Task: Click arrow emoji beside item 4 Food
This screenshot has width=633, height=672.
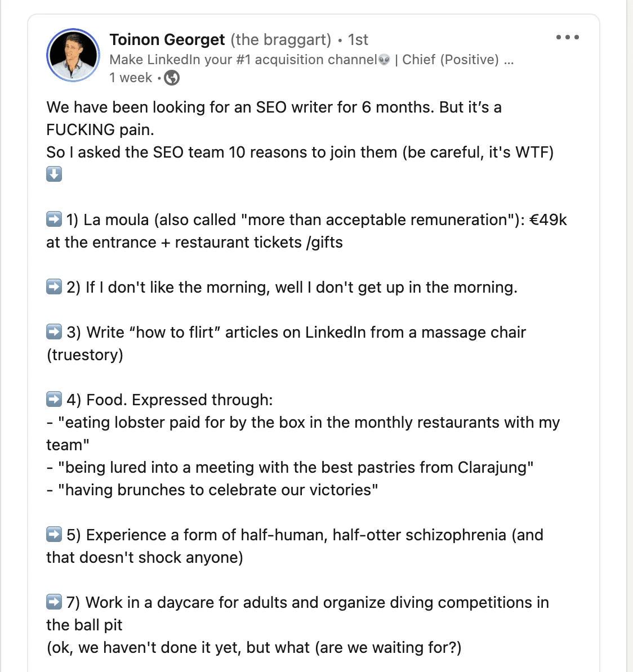Action: [x=54, y=400]
